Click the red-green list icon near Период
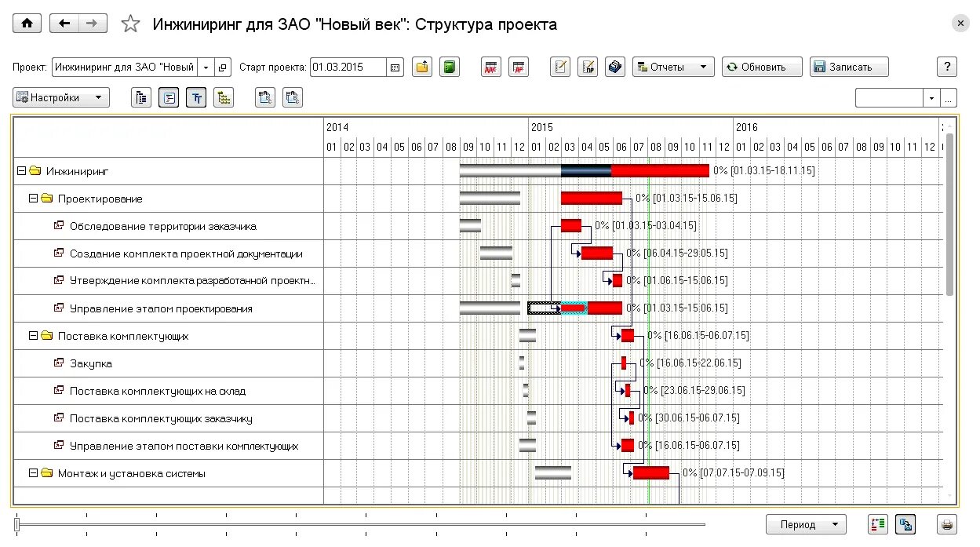This screenshot has width=980, height=547. 878,524
